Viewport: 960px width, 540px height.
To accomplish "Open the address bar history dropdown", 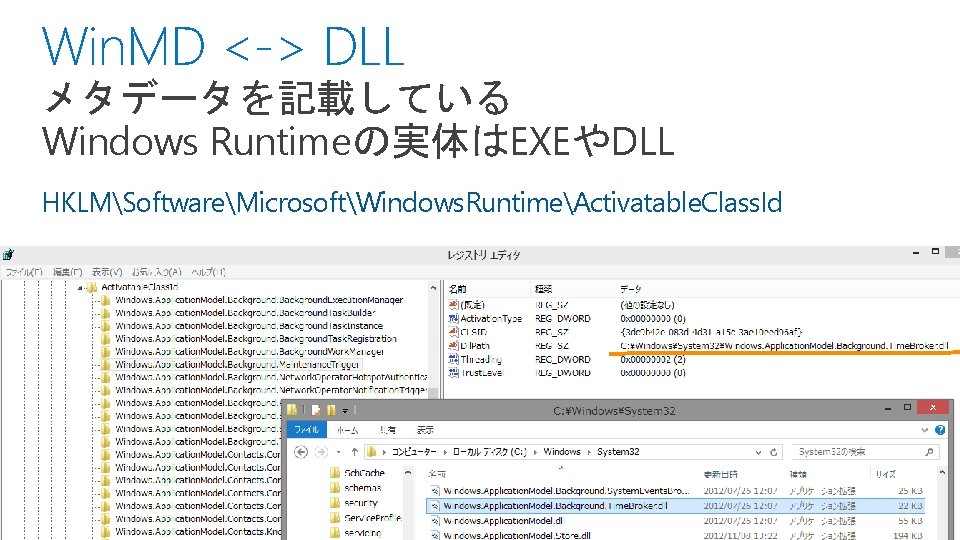I will tap(759, 452).
